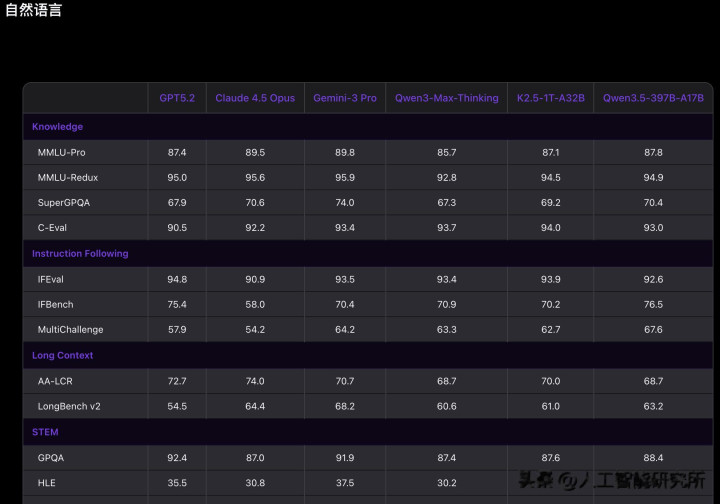Select the LongBench v2 row label
Viewport: 720px width, 504px height.
69,406
